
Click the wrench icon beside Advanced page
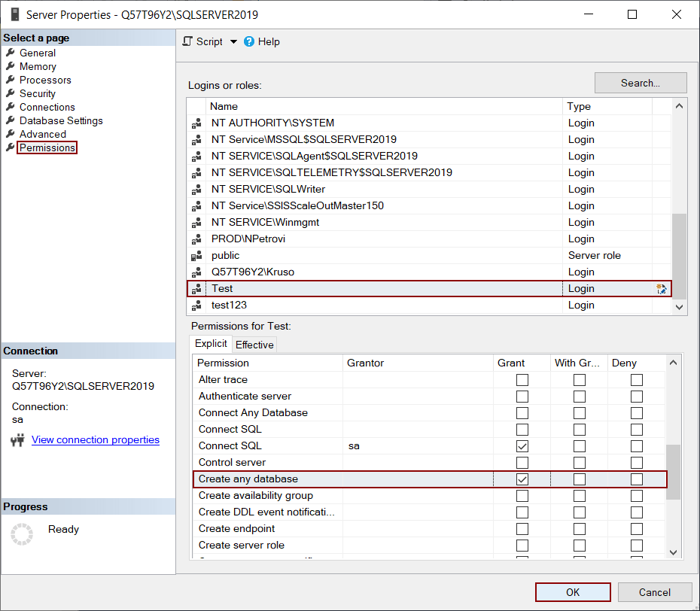click(x=12, y=134)
